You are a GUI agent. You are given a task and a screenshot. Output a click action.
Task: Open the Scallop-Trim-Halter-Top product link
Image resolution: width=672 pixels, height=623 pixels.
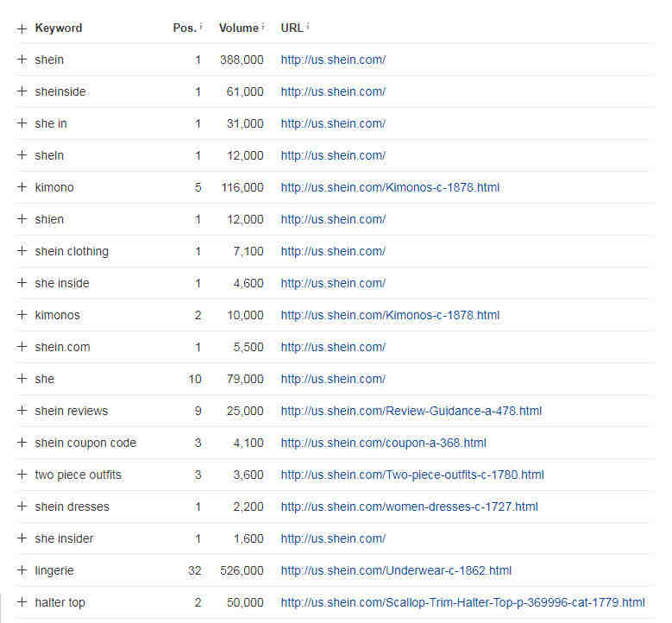[x=463, y=602]
